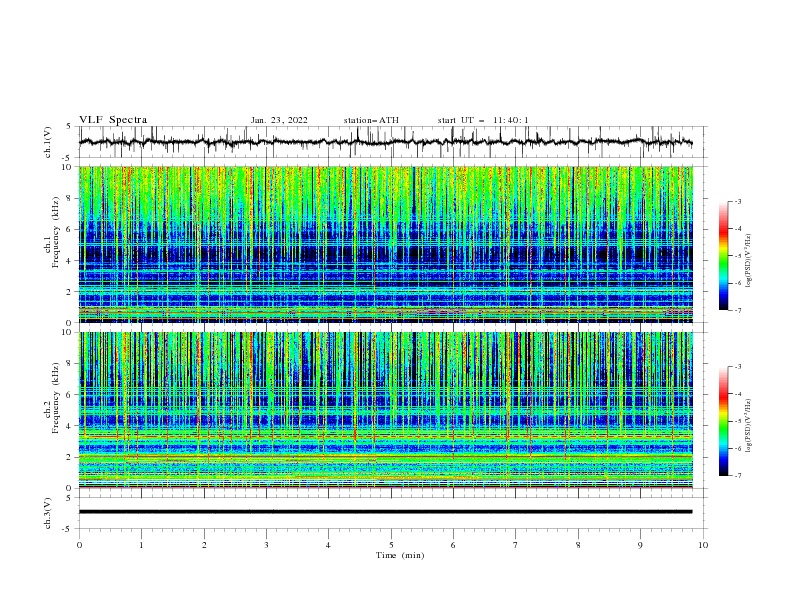Select the "start UT = 11:40:1" text

point(483,120)
